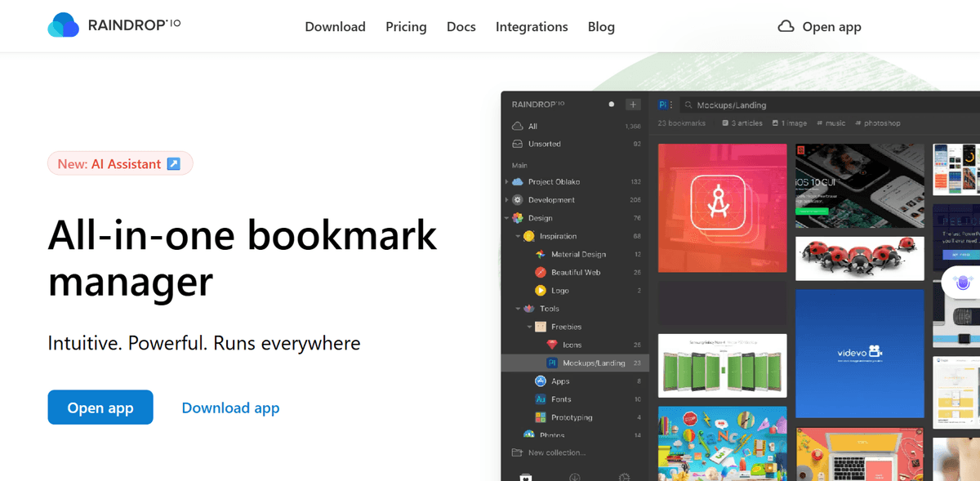Filter by the 3 articles tab
The width and height of the screenshot is (980, 481).
point(742,123)
